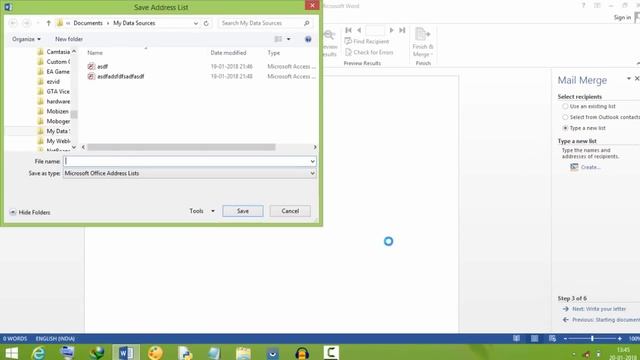Click the Back navigation arrow
640x360 pixels.
(13, 23)
